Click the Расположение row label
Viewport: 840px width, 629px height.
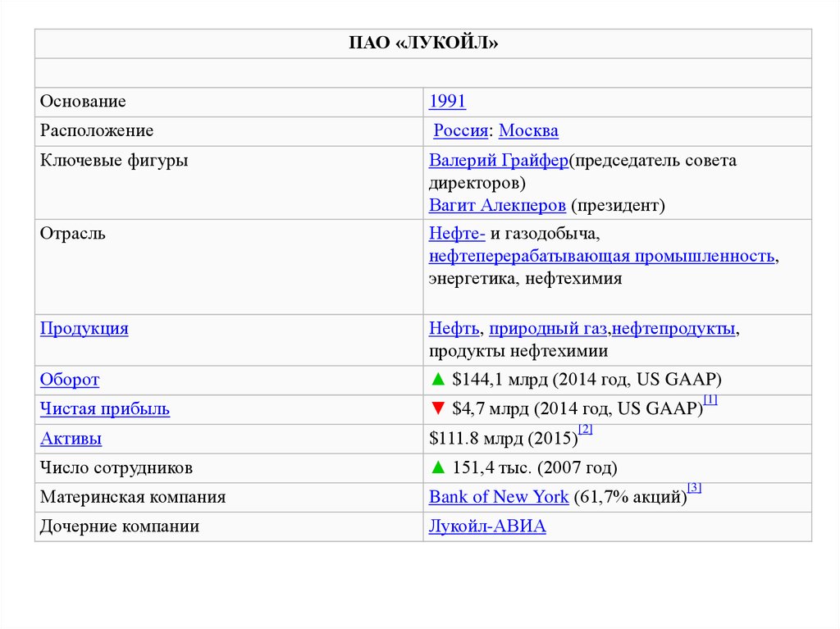97,130
